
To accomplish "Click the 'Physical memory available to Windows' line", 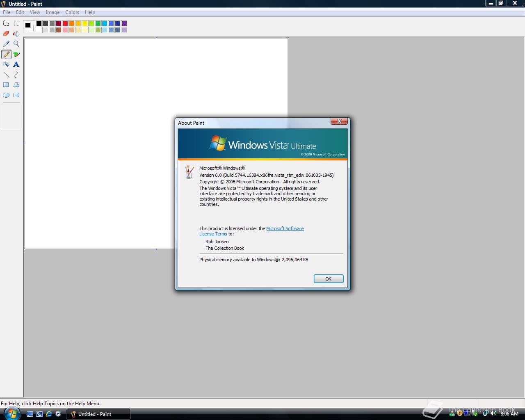I will tap(254, 260).
